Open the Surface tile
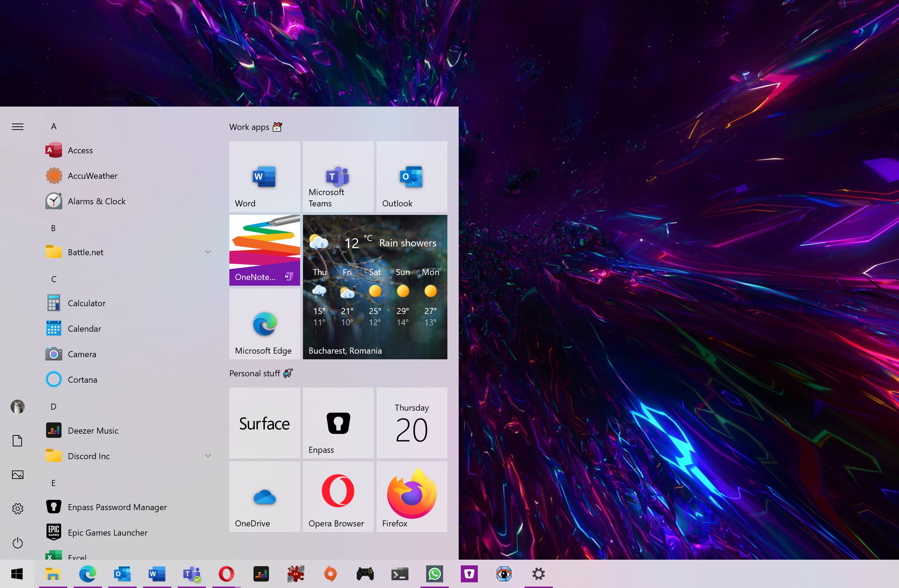The height and width of the screenshot is (588, 899). (x=264, y=423)
